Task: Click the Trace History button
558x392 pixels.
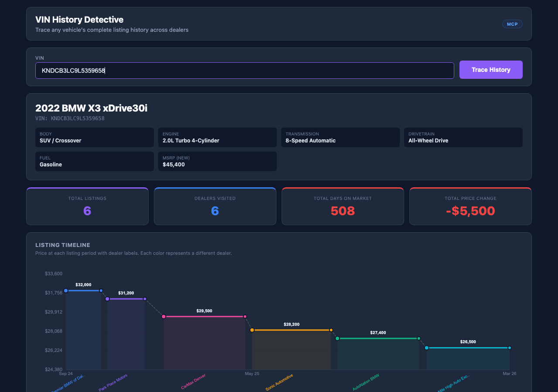Action: coord(491,70)
